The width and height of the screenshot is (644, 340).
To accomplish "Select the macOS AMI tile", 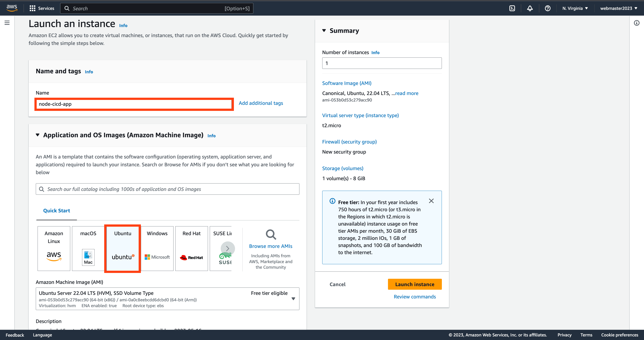I will pyautogui.click(x=88, y=248).
